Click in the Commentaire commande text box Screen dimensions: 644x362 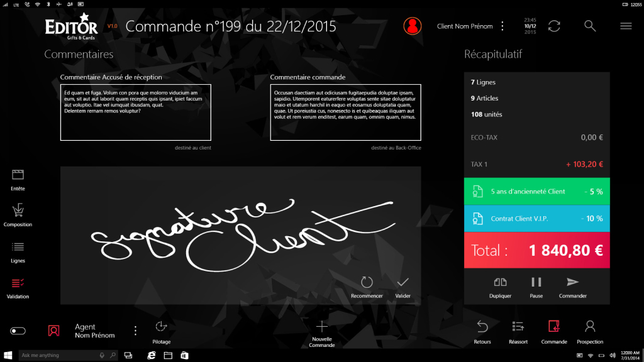[x=345, y=112]
